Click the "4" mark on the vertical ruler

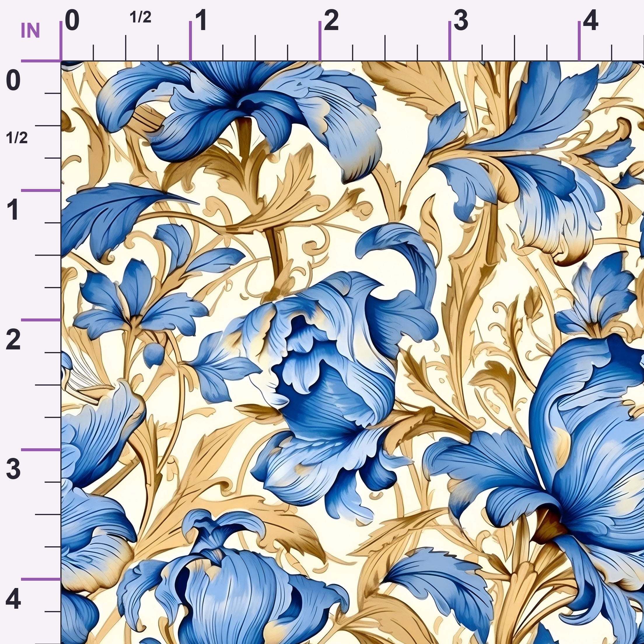coord(13,599)
